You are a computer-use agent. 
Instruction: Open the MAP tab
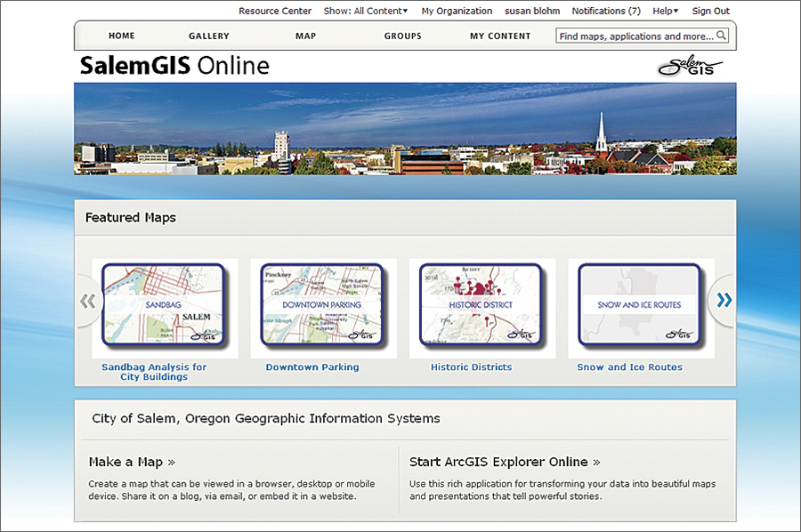point(305,36)
